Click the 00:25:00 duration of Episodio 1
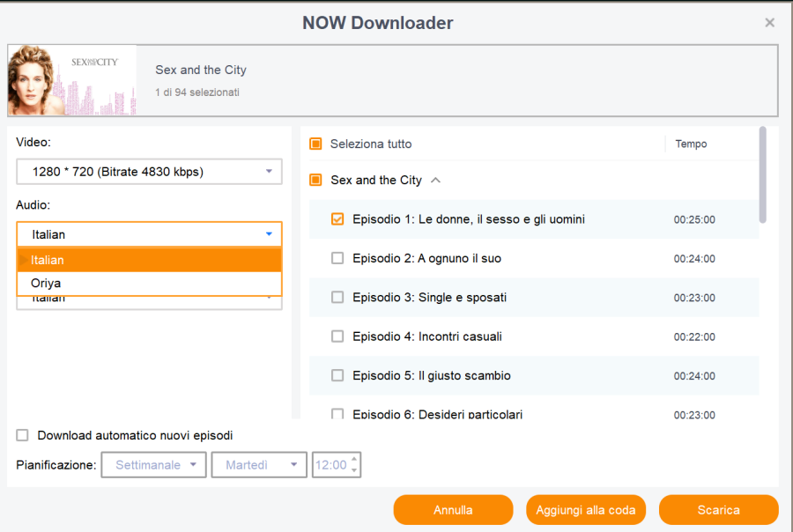The image size is (793, 532). [x=694, y=219]
